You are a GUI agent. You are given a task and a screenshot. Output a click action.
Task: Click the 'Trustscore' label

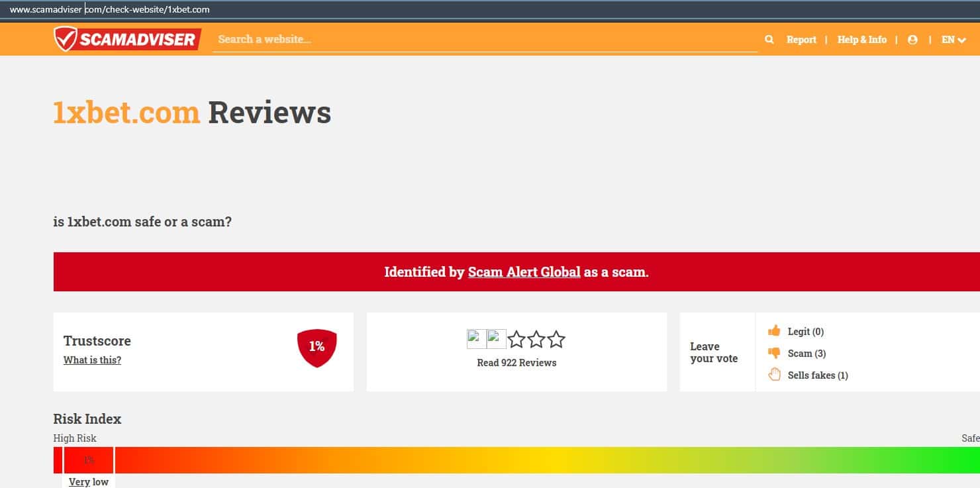coord(97,341)
